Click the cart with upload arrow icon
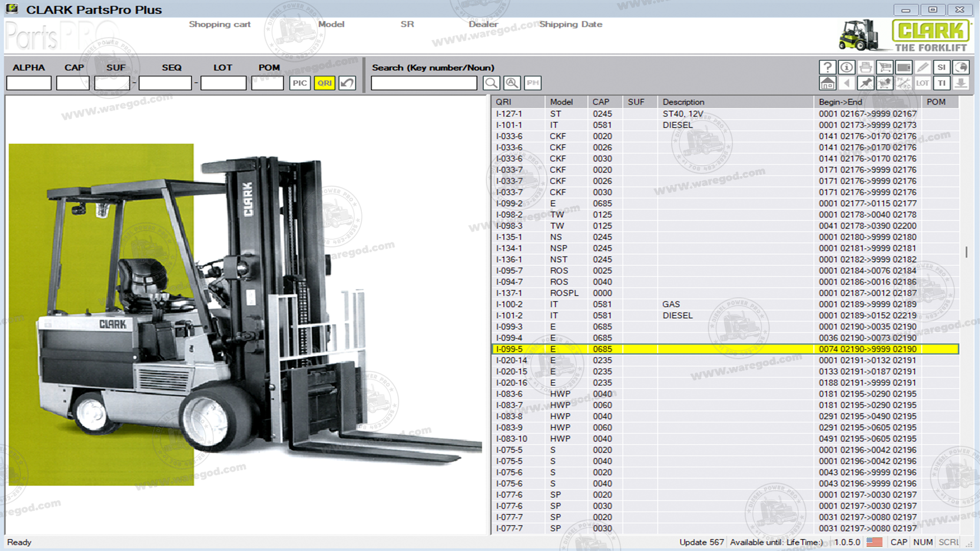 click(885, 83)
